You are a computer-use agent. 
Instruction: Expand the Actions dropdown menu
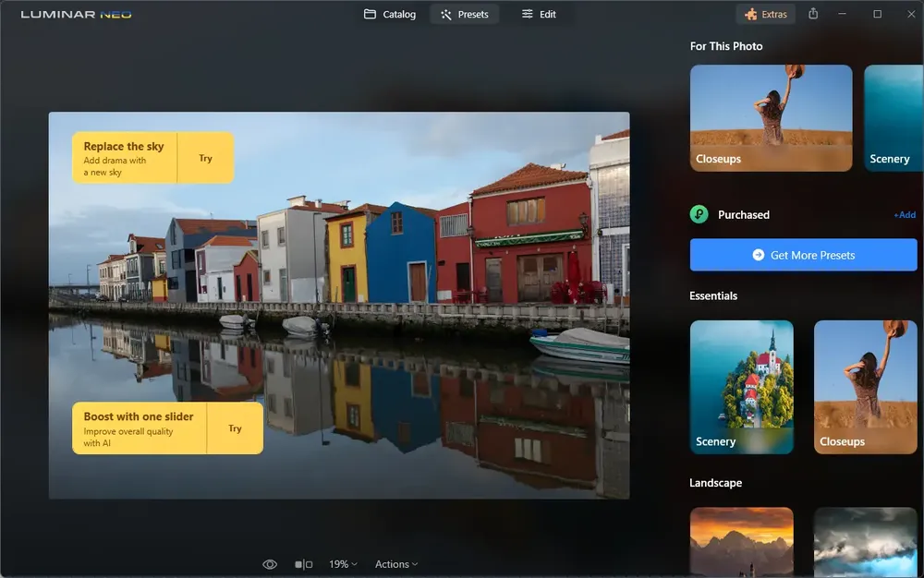coord(396,564)
